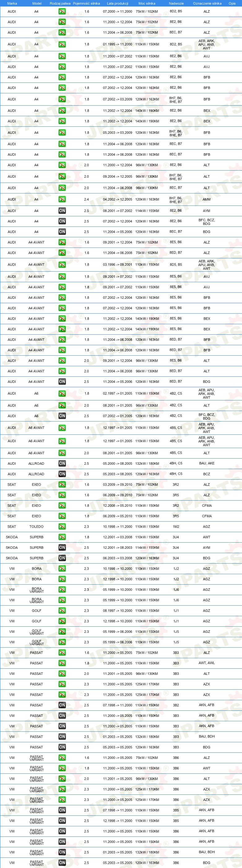Image resolution: width=242 pixels, height=868 pixels.
Task: Click '03.2009 -> 09.2010' production date cell
Action: [118, 484]
